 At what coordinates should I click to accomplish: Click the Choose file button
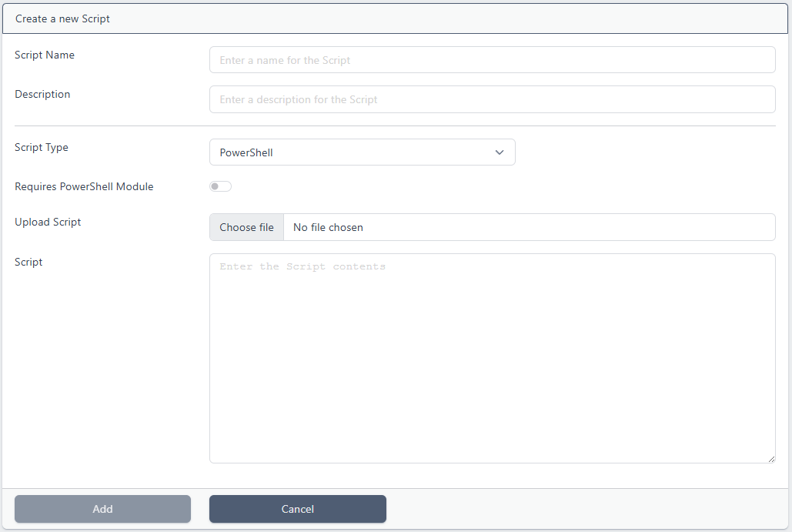tap(246, 227)
